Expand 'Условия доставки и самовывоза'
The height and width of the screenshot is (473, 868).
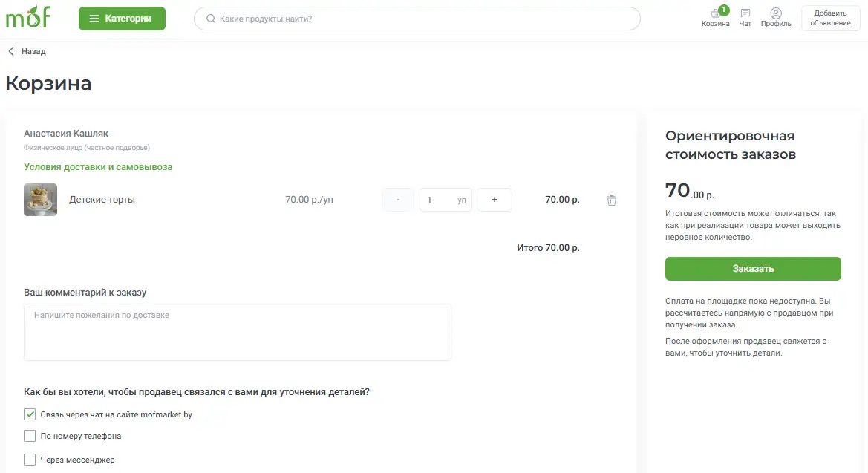point(98,167)
